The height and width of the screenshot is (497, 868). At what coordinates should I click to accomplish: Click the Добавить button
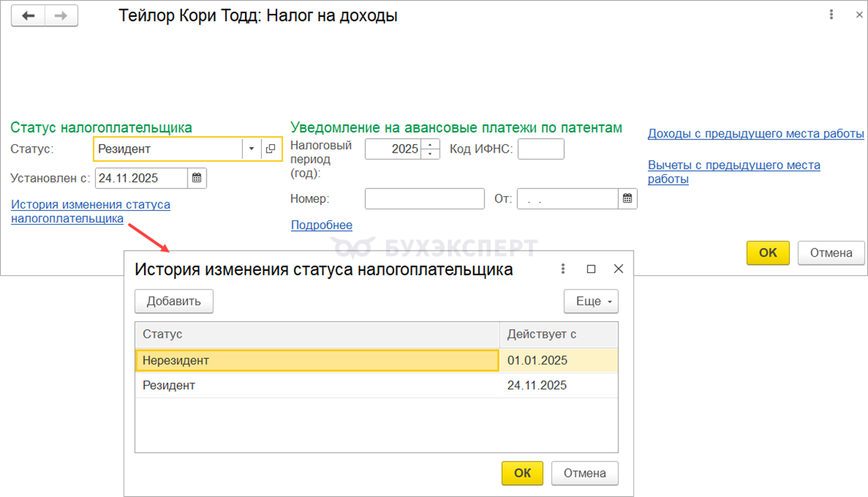click(174, 301)
